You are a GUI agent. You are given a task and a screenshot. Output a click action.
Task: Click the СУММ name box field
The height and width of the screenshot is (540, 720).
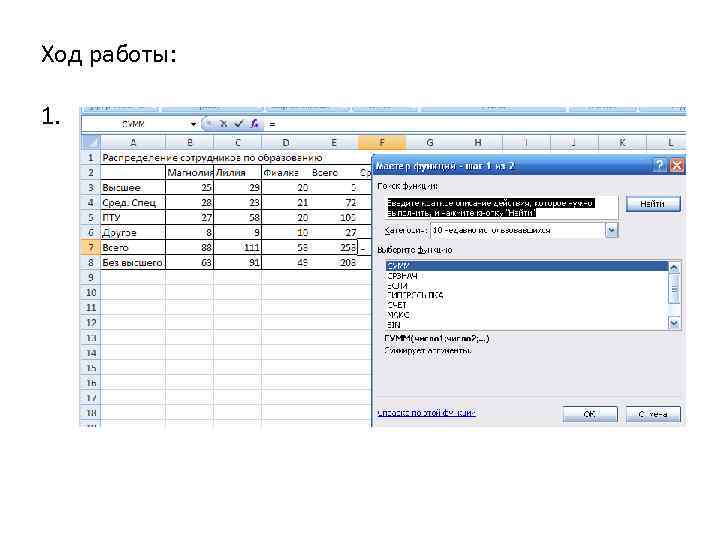[x=135, y=124]
